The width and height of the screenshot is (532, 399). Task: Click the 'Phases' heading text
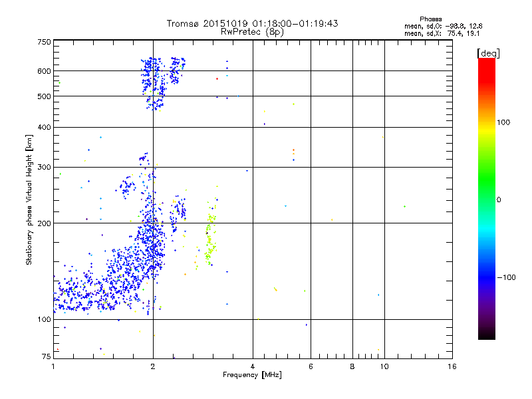430,19
